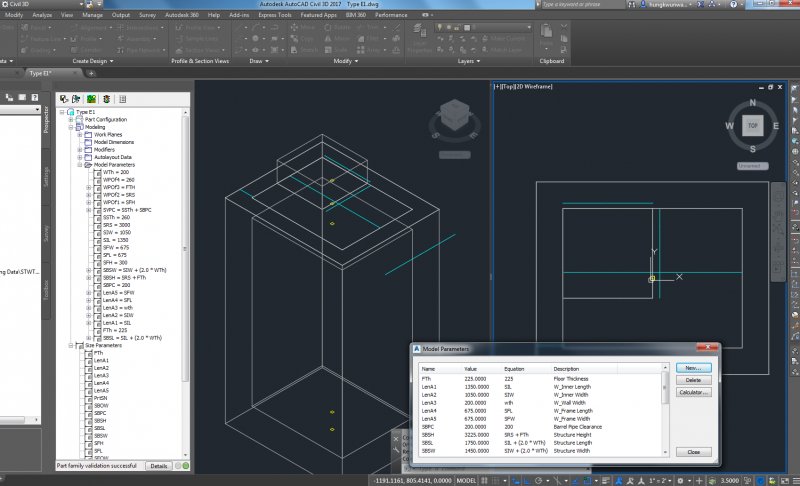Toggle lineweight display in the status bar

pos(605,480)
